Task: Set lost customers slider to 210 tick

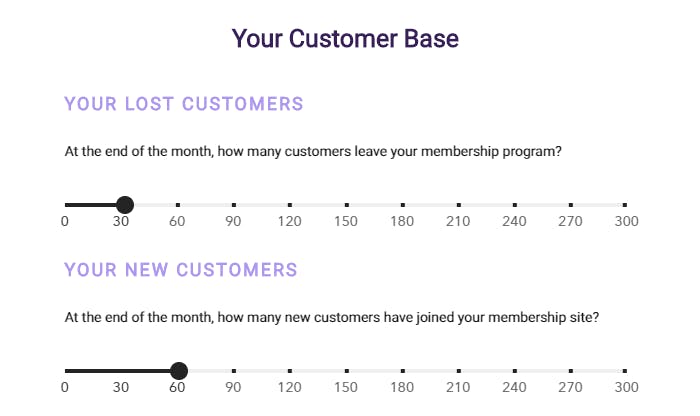Action: click(459, 205)
